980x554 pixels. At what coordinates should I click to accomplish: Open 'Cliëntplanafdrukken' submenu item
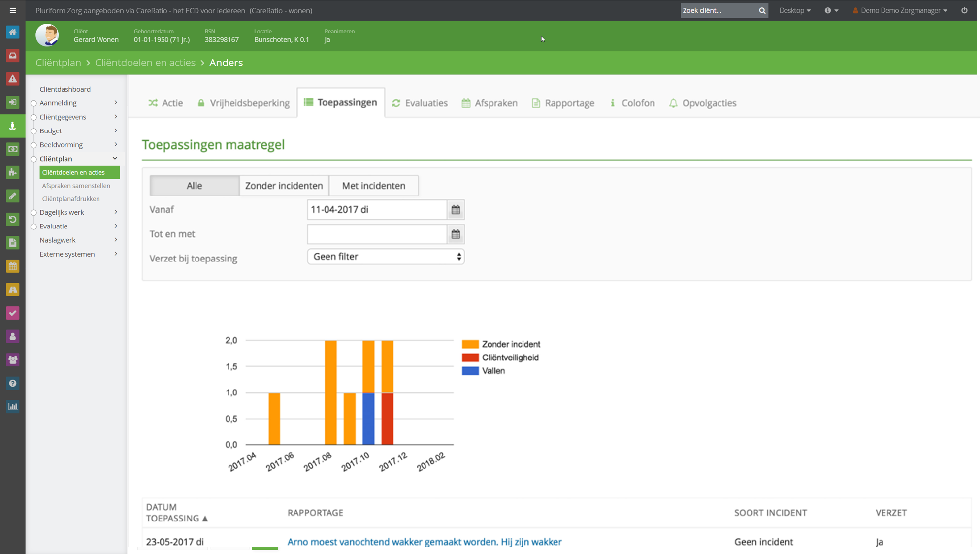click(x=71, y=199)
